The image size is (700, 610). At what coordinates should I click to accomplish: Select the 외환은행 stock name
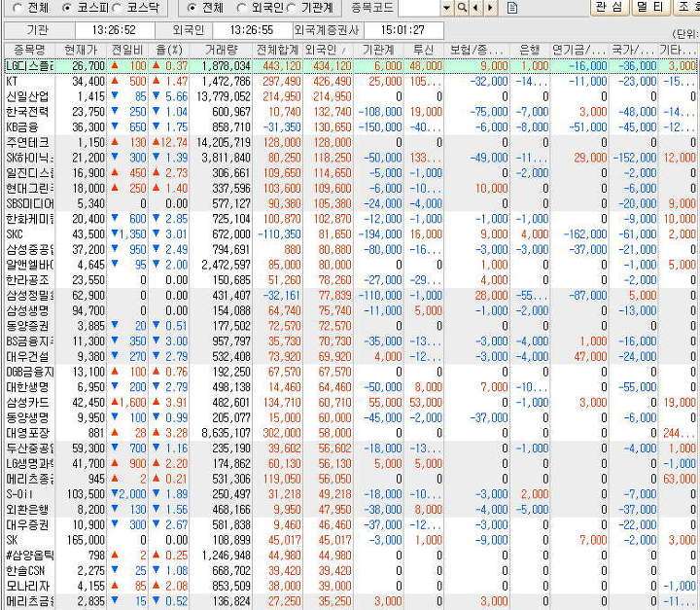[x=27, y=510]
